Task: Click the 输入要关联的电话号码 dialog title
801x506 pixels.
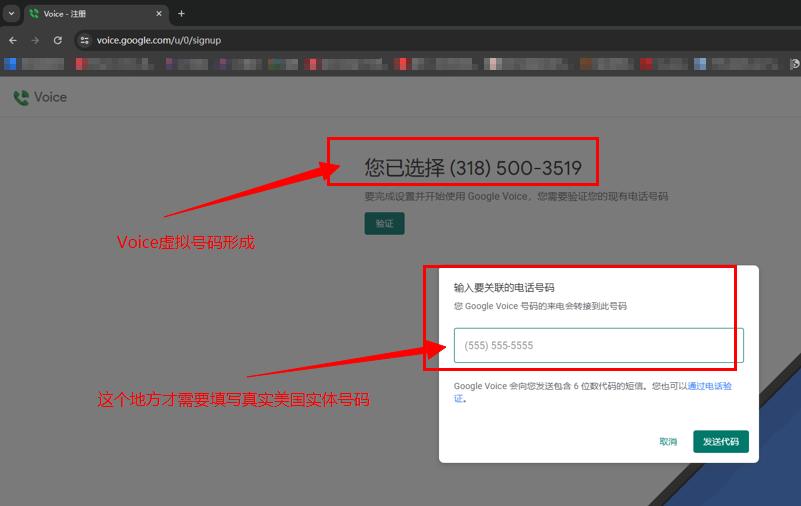Action: (504, 287)
